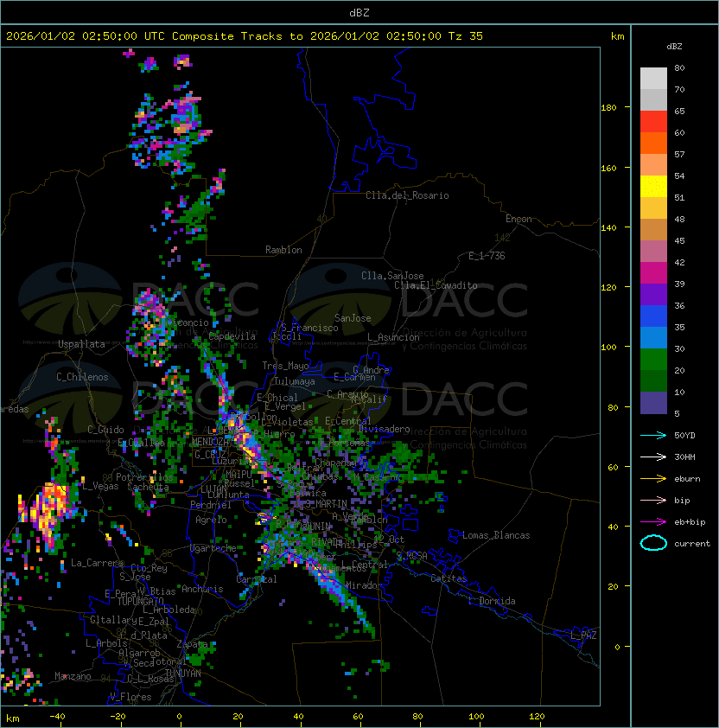Click the C_Chilenos place label

pyautogui.click(x=82, y=377)
